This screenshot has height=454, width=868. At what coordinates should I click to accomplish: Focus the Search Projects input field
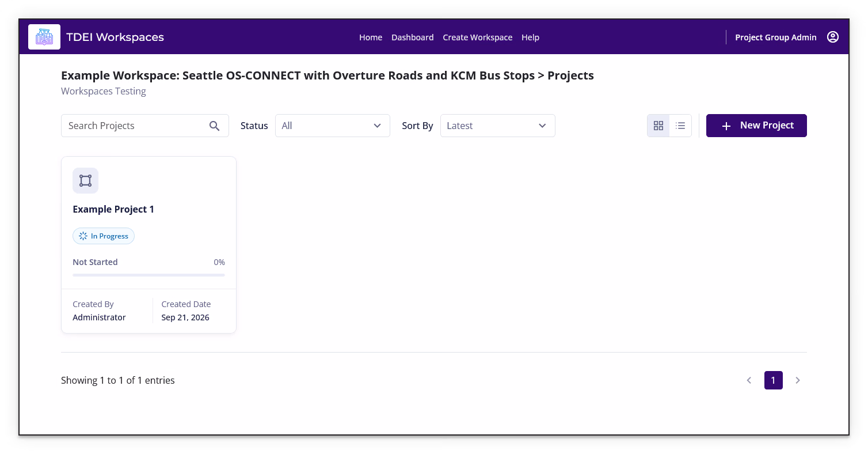[x=145, y=126]
